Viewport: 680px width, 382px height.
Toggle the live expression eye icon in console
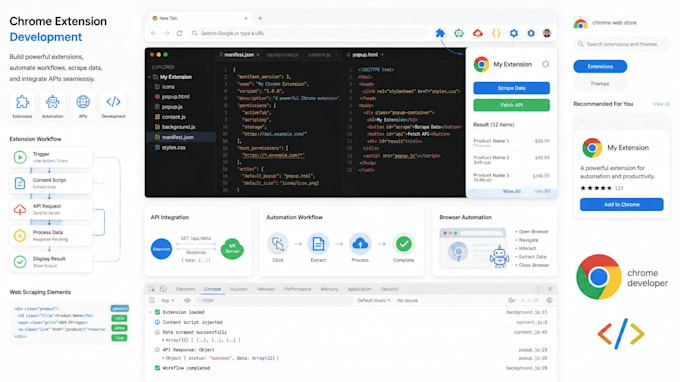coord(187,300)
